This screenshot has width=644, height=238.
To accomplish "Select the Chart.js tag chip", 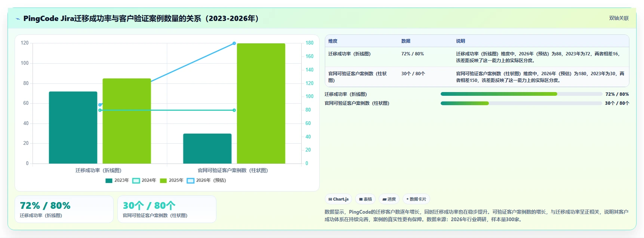I will click(x=338, y=199).
